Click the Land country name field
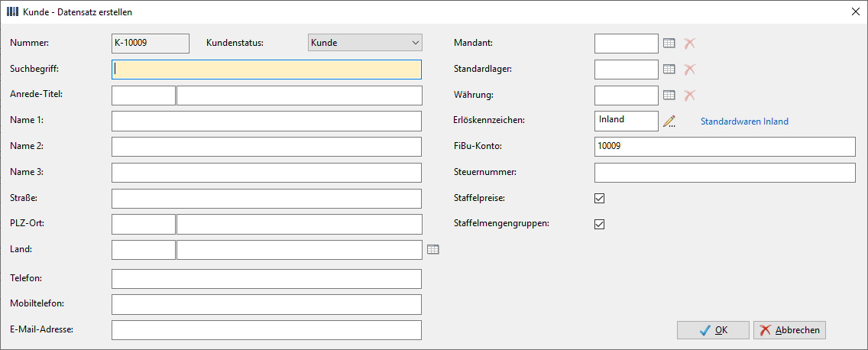868x350 pixels. coord(300,250)
